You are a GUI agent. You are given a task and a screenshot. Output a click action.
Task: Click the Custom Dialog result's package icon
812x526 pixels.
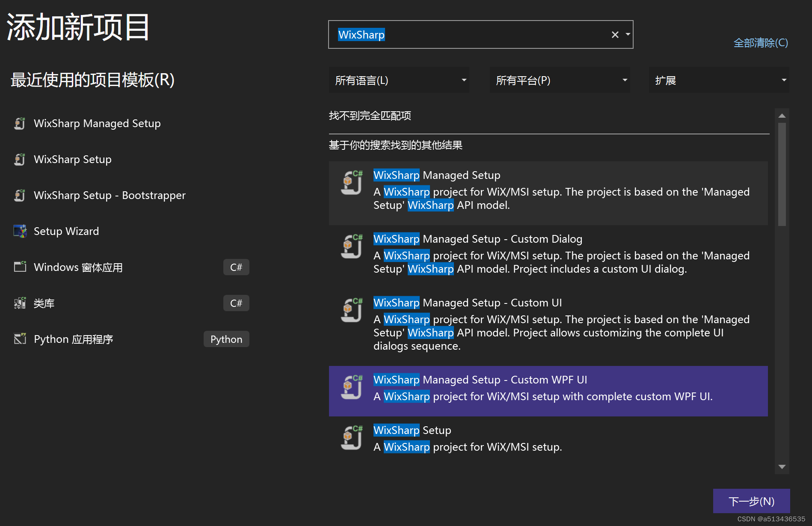[351, 246]
